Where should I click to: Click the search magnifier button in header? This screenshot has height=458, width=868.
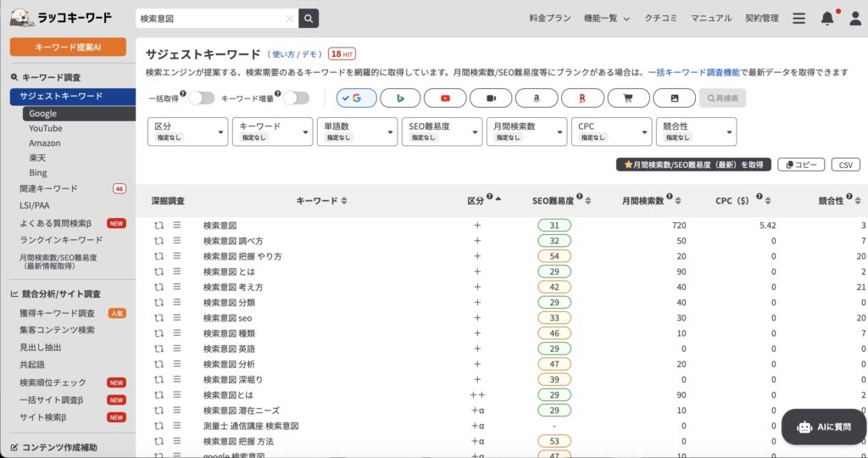coord(309,18)
